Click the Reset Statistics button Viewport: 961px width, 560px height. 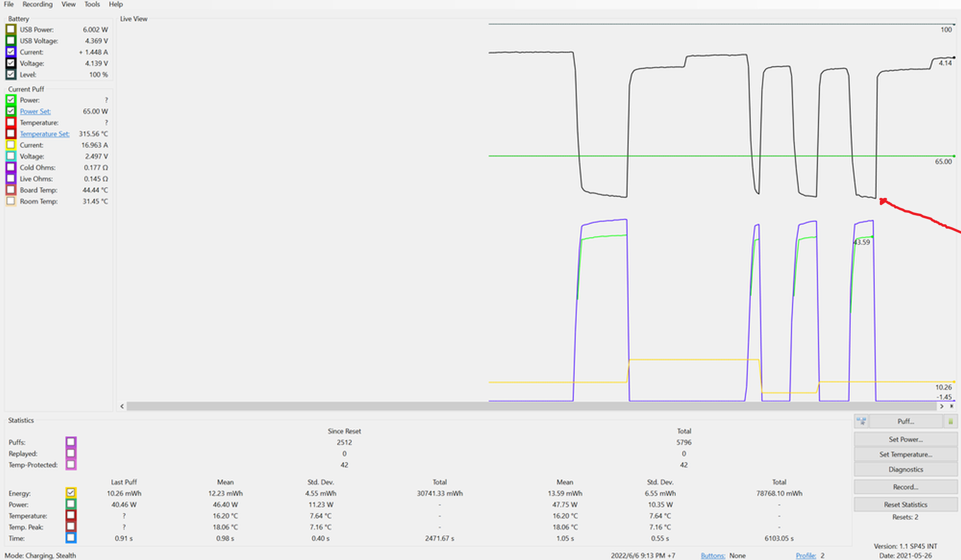pos(906,505)
